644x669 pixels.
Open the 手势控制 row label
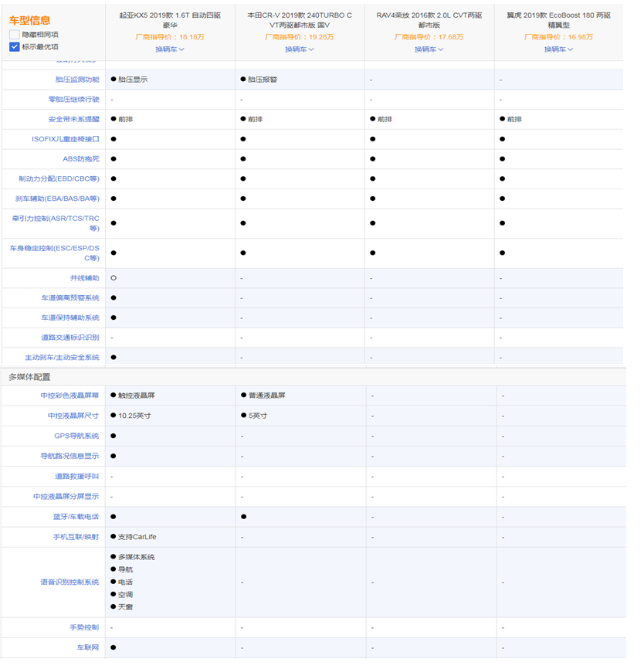[84, 628]
